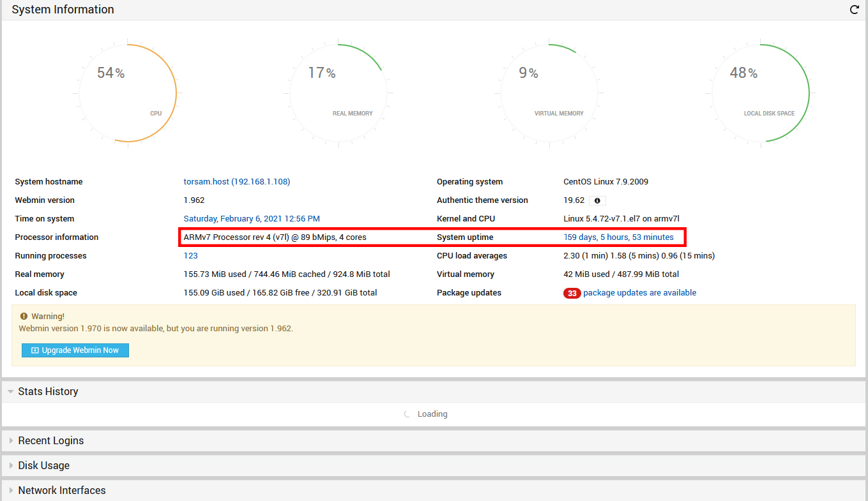Open the Virtual Memory gauge
Viewport: 868px width, 501px height.
[549, 93]
